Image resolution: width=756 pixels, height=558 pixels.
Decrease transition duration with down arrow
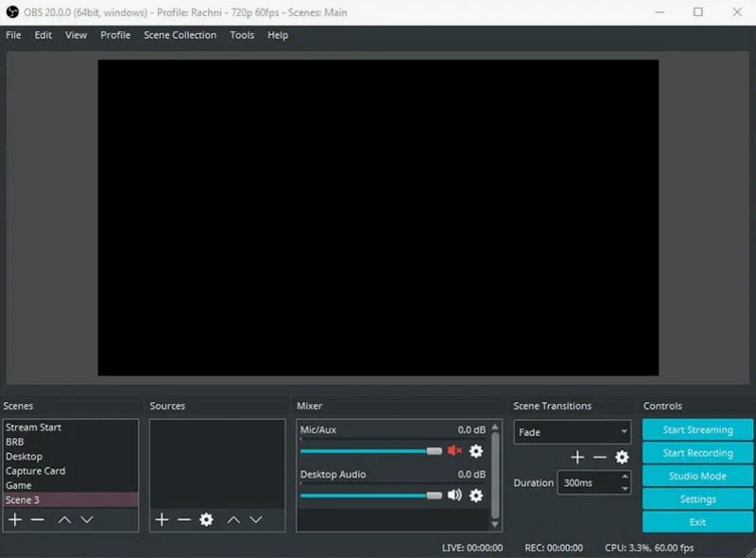[x=625, y=489]
